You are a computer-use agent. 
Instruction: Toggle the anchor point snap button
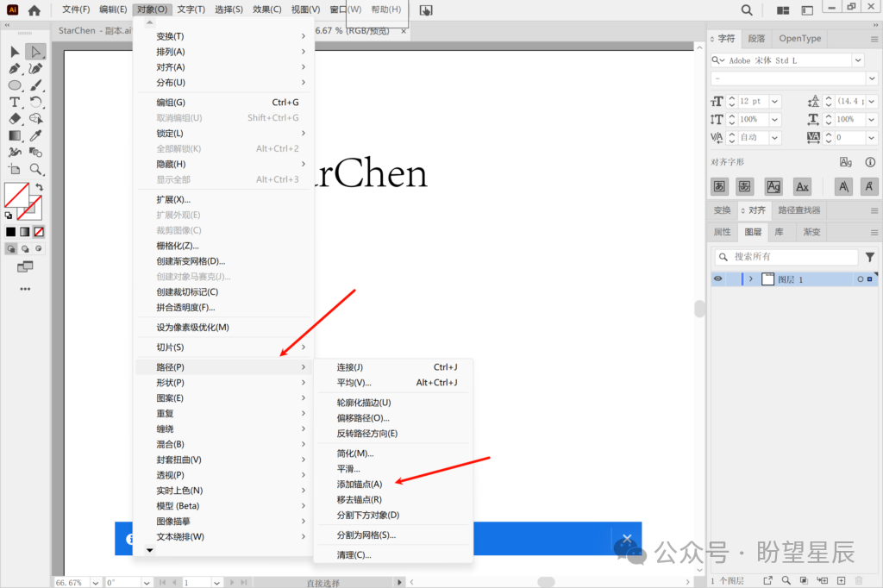869,186
